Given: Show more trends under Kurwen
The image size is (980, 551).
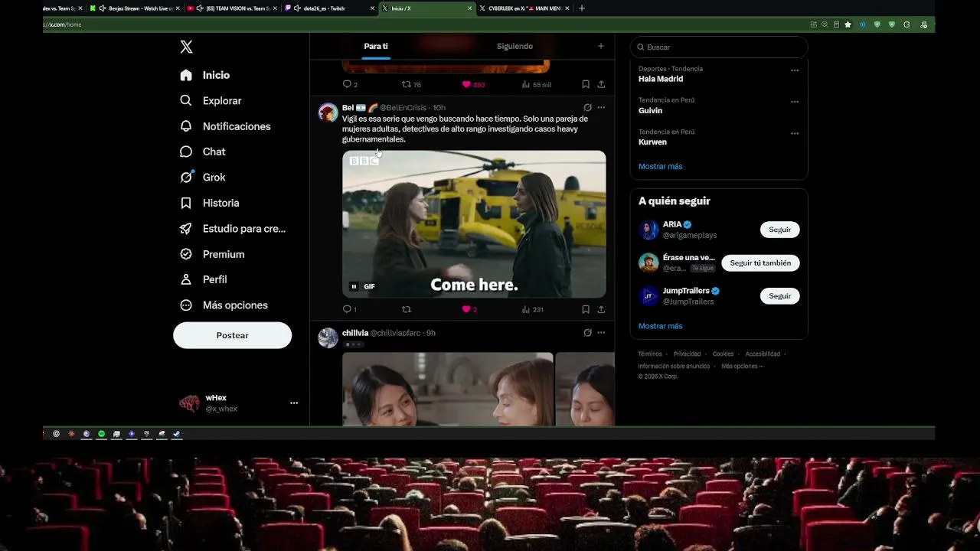Looking at the screenshot, I should pos(661,166).
